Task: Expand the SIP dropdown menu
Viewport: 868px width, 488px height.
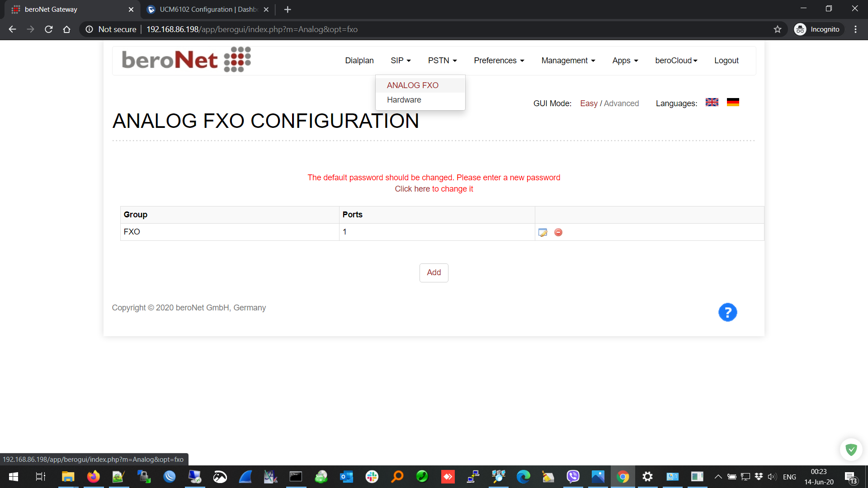Action: (401, 61)
